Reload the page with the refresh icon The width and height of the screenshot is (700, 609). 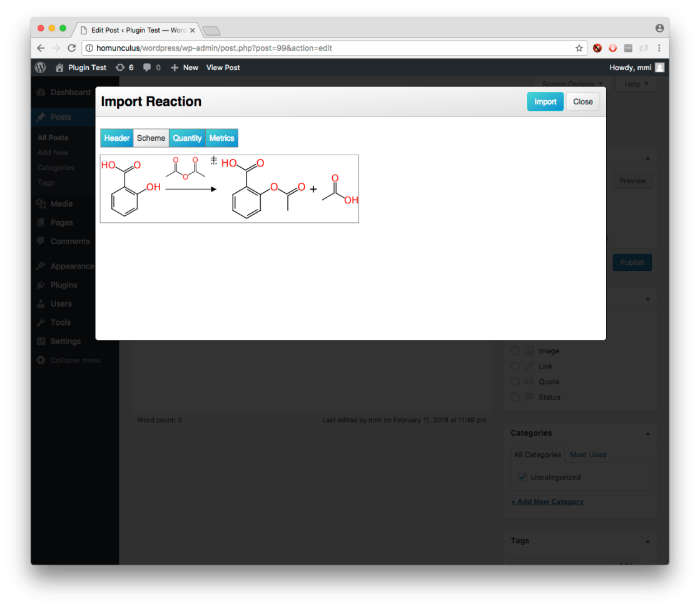coord(71,48)
